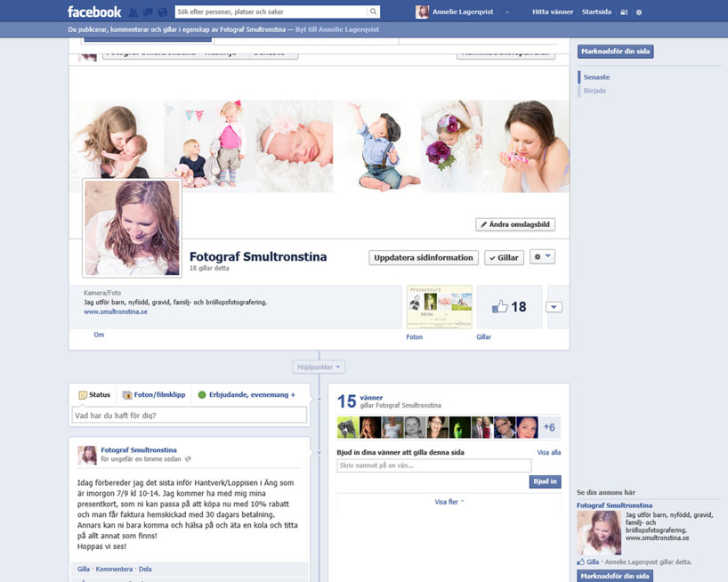Open the Gillar box showing 18
This screenshot has width=728, height=582.
(x=509, y=307)
